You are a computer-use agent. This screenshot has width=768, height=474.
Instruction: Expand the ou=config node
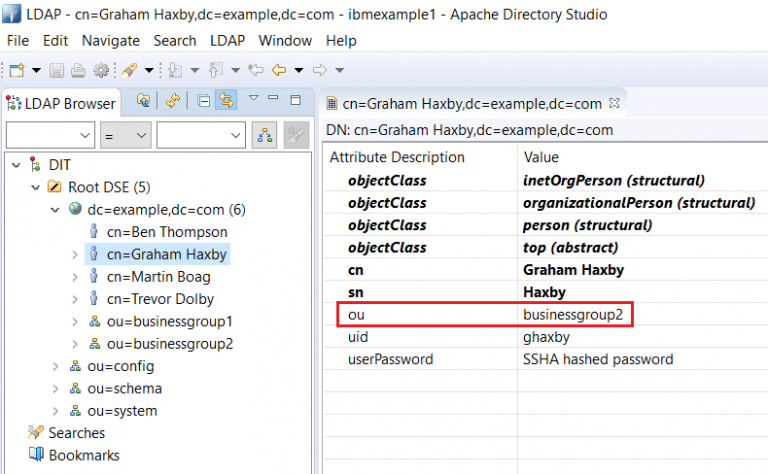[x=55, y=366]
